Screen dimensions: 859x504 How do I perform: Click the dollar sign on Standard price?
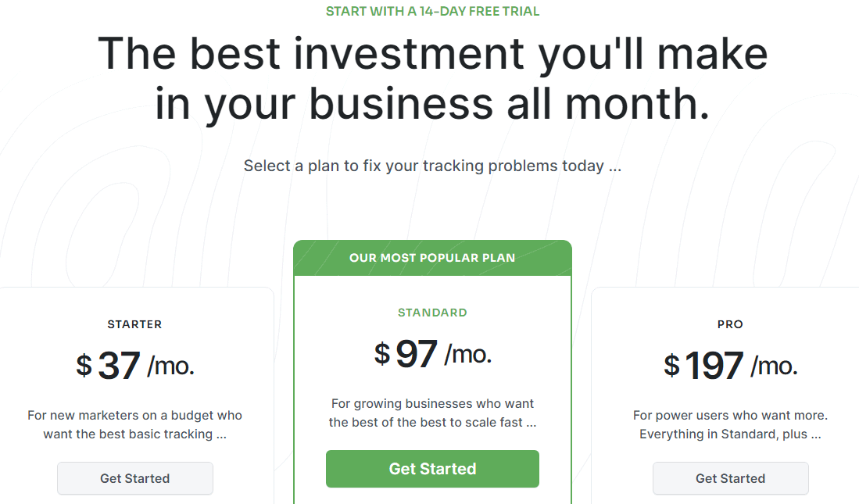381,353
